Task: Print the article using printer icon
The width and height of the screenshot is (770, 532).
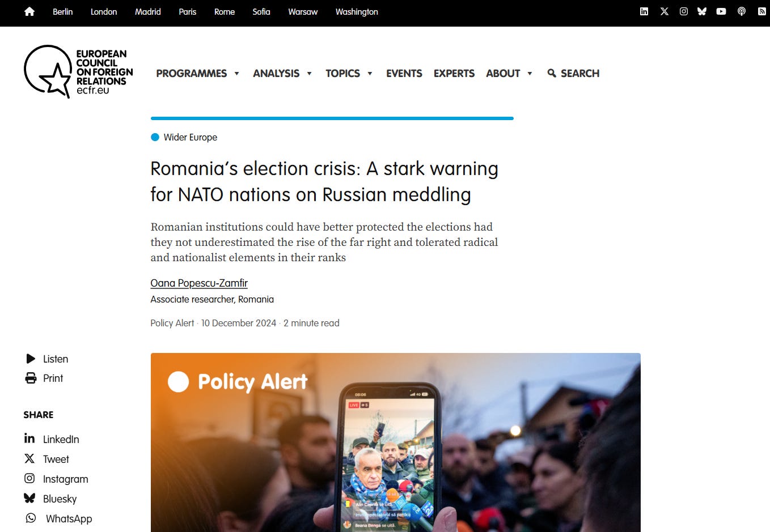Action: coord(31,378)
